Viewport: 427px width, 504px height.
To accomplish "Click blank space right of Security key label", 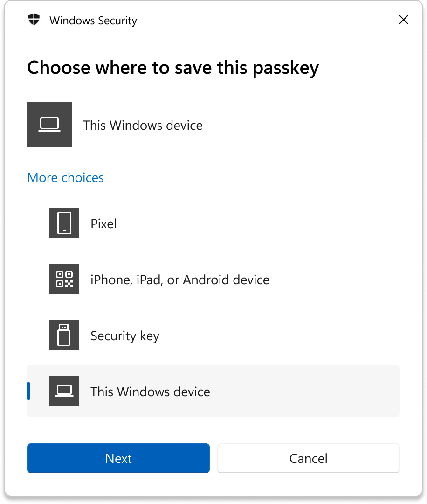I will 280,335.
